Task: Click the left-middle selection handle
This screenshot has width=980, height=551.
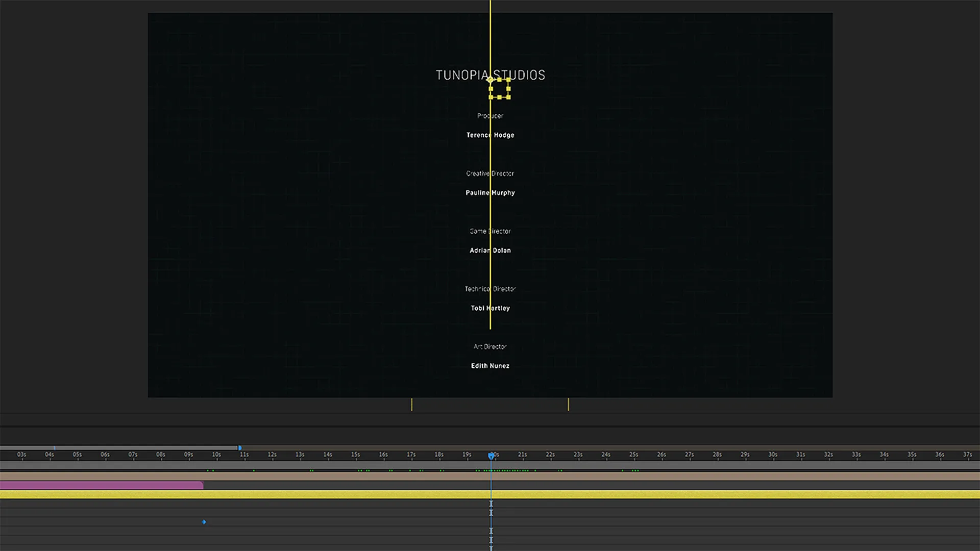Action: click(491, 89)
